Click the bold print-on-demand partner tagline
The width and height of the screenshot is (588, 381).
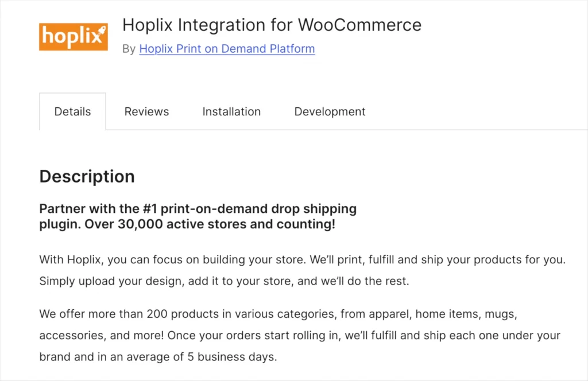(x=198, y=216)
